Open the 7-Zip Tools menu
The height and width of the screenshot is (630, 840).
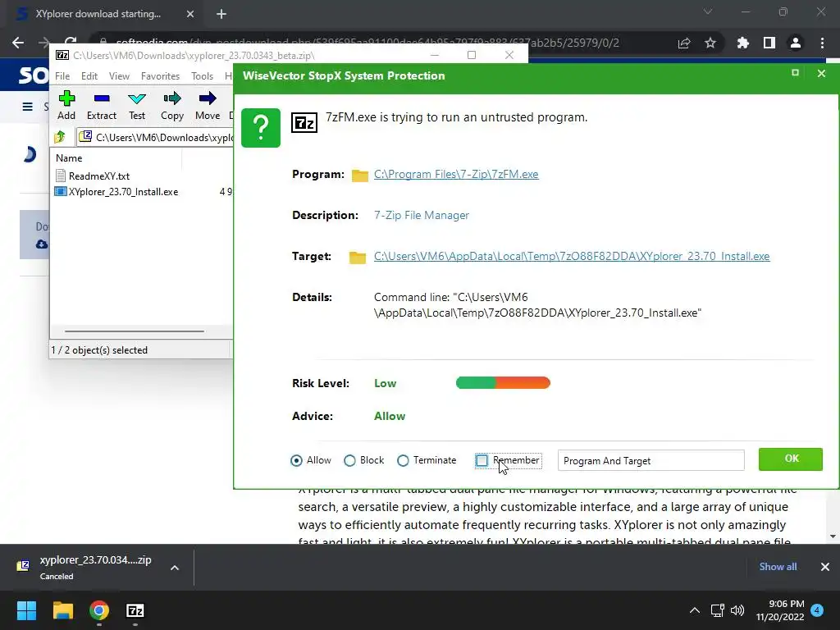click(x=202, y=76)
